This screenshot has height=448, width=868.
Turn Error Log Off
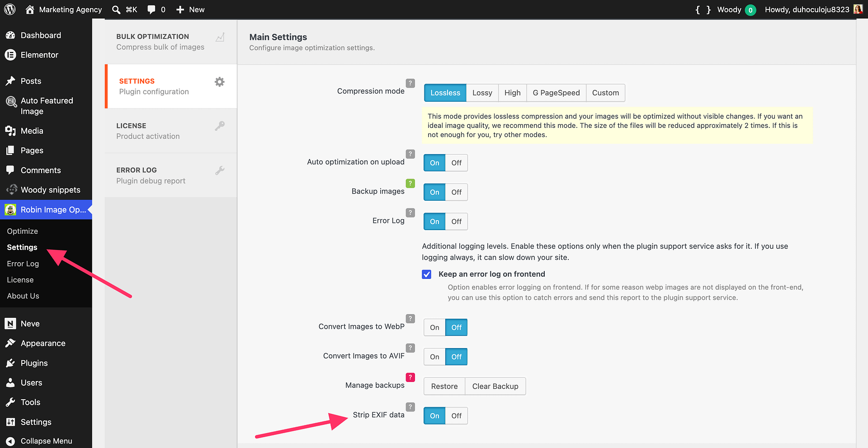(456, 222)
